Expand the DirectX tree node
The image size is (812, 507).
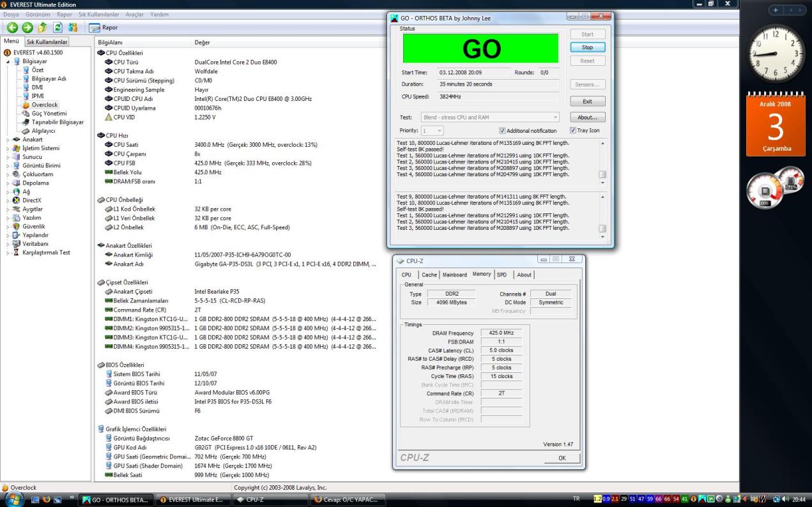[8, 200]
